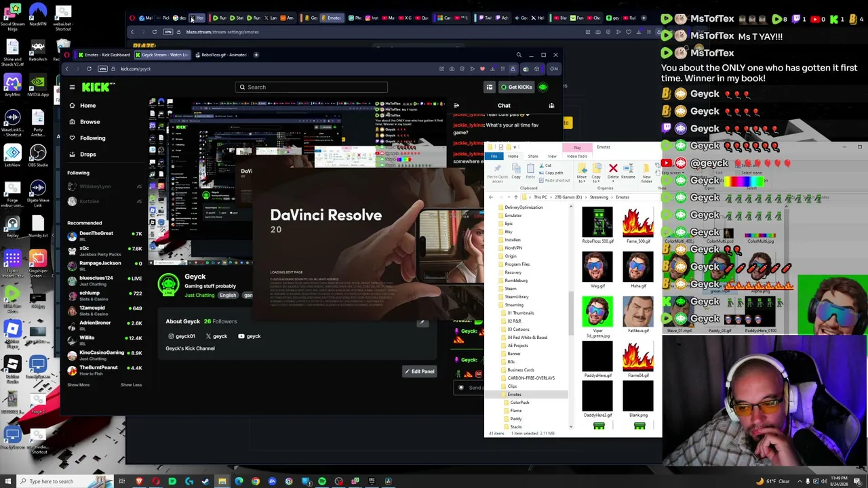The width and height of the screenshot is (868, 488).
Task: Open geyck01 Instagram link
Action: tap(182, 336)
